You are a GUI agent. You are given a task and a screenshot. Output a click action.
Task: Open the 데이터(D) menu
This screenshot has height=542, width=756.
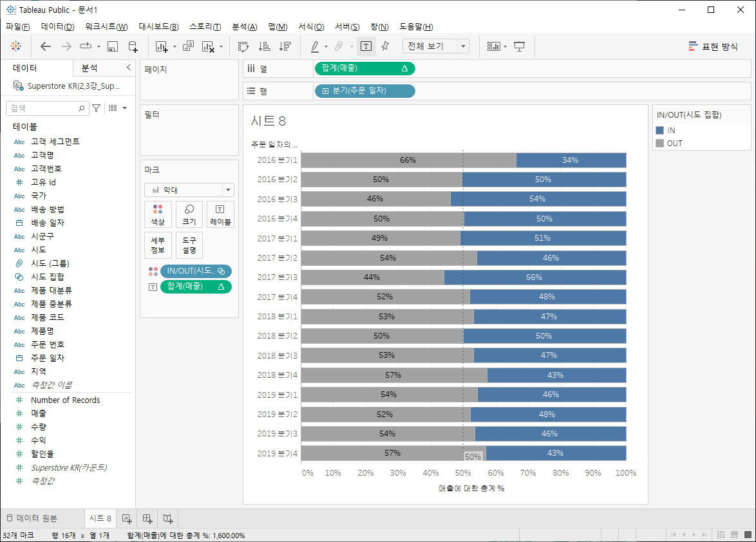click(57, 26)
